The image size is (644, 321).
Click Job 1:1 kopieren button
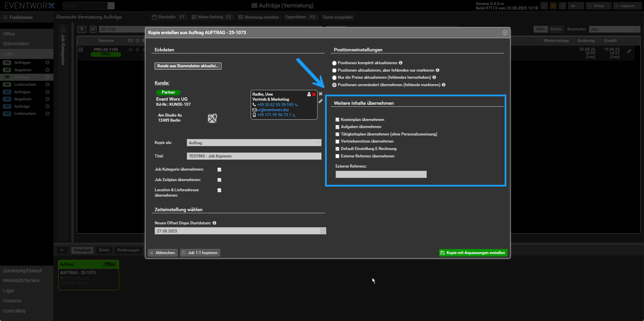point(200,253)
